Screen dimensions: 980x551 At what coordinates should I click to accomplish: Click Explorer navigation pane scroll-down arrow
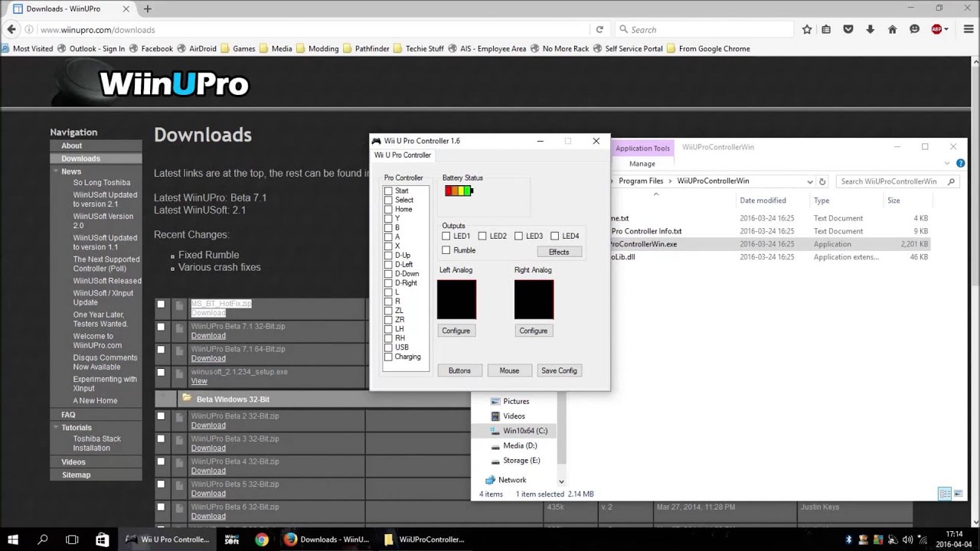coord(561,481)
